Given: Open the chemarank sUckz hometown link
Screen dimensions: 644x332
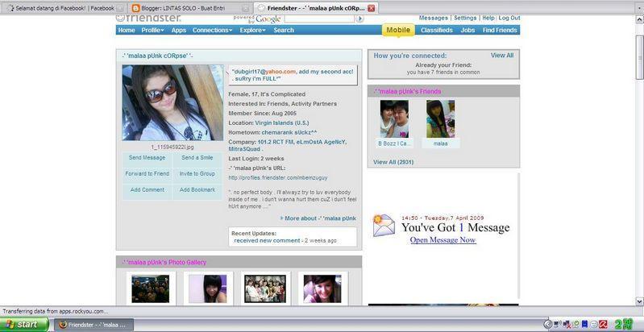Looking at the screenshot, I should [x=289, y=132].
